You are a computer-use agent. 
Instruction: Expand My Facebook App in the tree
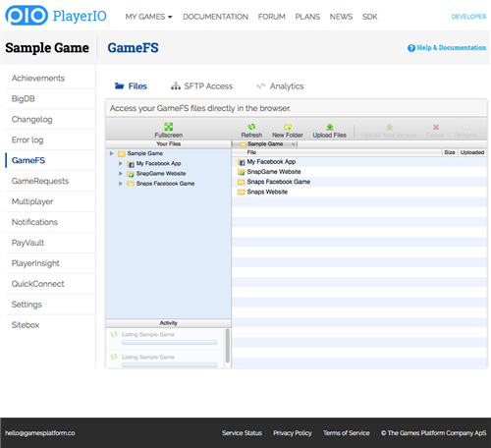[121, 163]
